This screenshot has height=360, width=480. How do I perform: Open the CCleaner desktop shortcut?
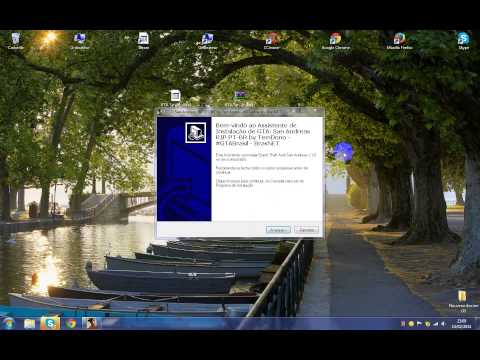pyautogui.click(x=272, y=41)
